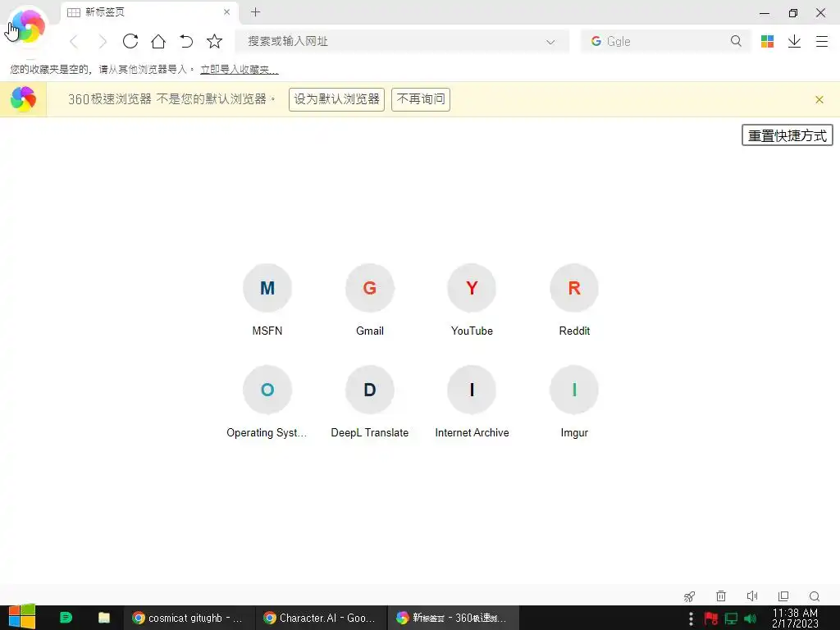Open the DeepL Translate shortcut tile
Image resolution: width=840 pixels, height=630 pixels.
pyautogui.click(x=370, y=402)
